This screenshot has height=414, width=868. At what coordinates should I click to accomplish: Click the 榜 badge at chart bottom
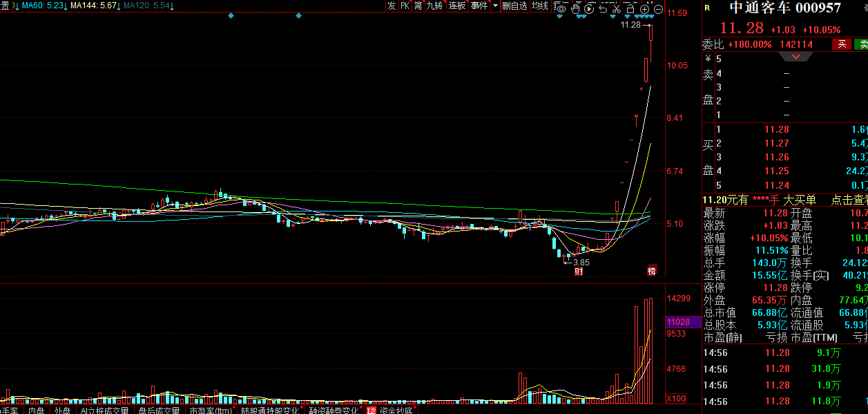(651, 271)
